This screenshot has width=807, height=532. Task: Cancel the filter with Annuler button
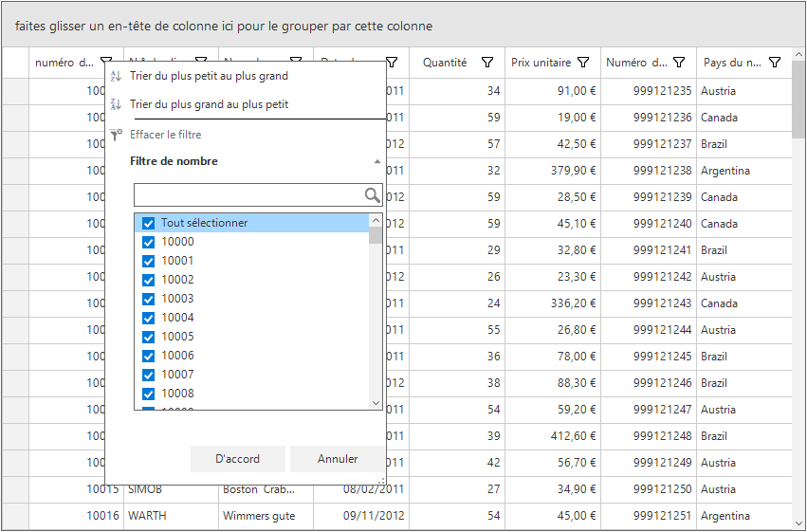pyautogui.click(x=338, y=459)
